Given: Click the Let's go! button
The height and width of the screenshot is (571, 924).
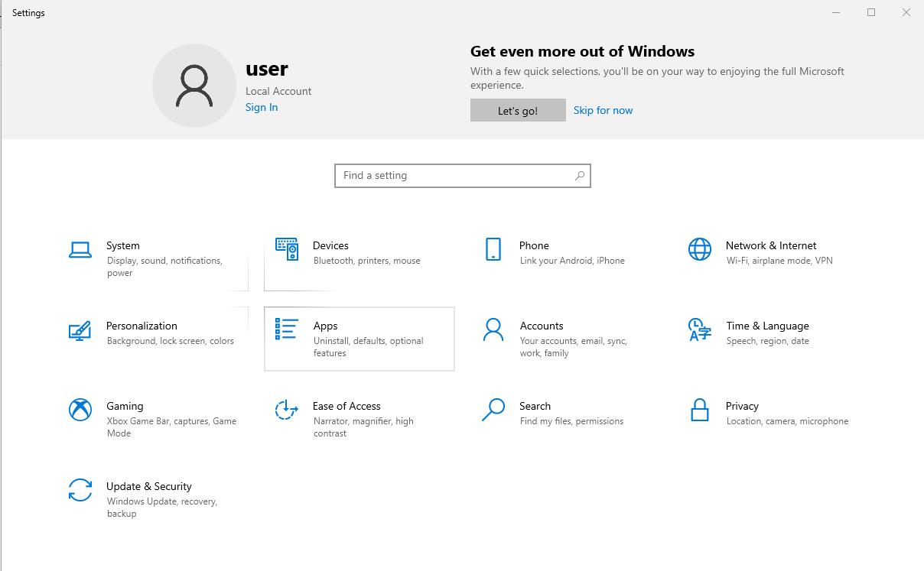Looking at the screenshot, I should click(x=518, y=110).
